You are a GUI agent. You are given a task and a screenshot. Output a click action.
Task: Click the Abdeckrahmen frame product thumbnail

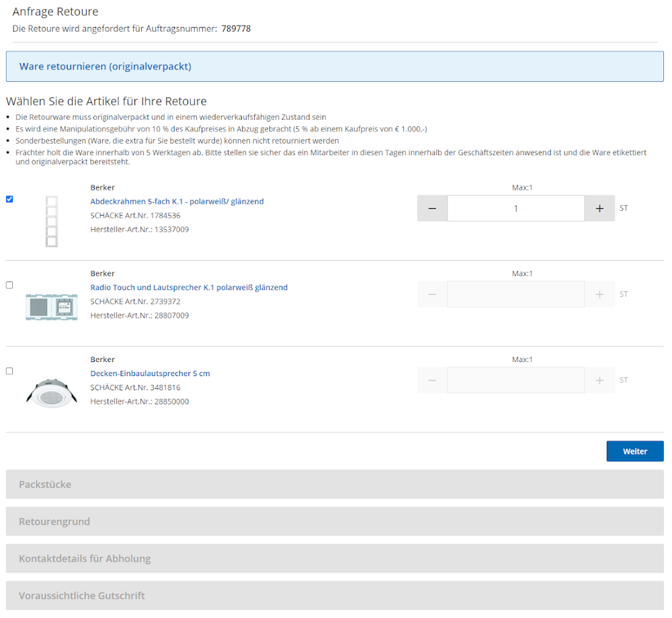coord(52,222)
